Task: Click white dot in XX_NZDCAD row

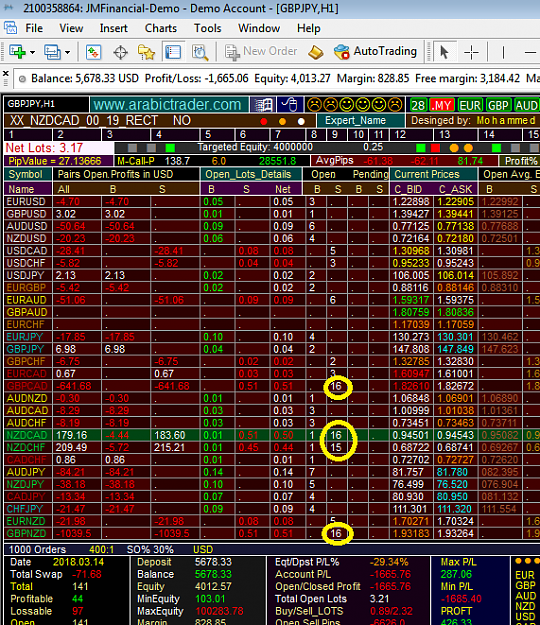Action: tap(301, 121)
